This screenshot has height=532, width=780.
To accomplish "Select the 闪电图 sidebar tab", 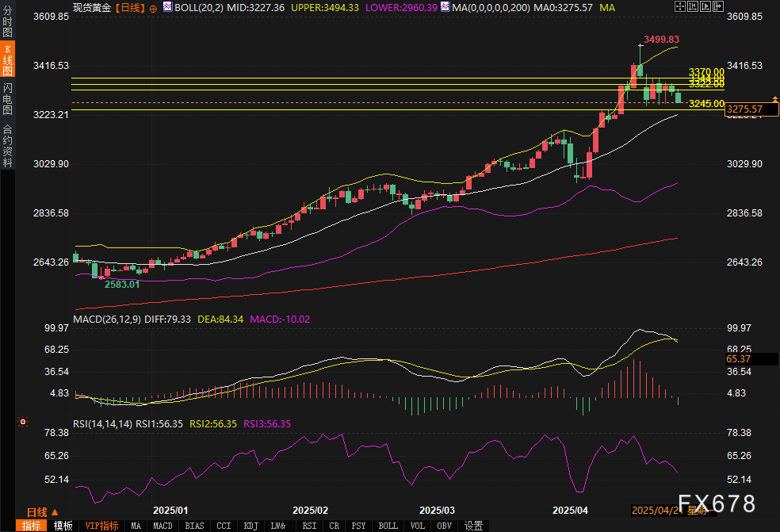I will pyautogui.click(x=7, y=99).
